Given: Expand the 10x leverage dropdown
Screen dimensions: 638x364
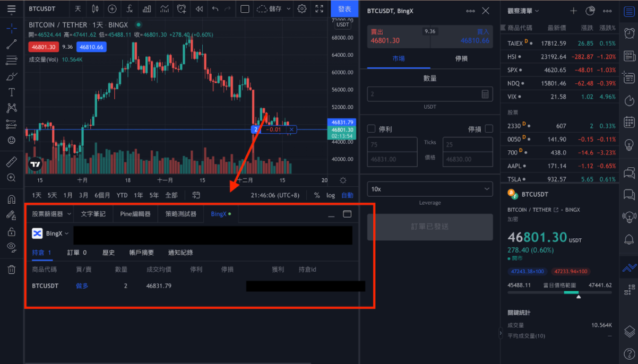Looking at the screenshot, I should point(430,189).
